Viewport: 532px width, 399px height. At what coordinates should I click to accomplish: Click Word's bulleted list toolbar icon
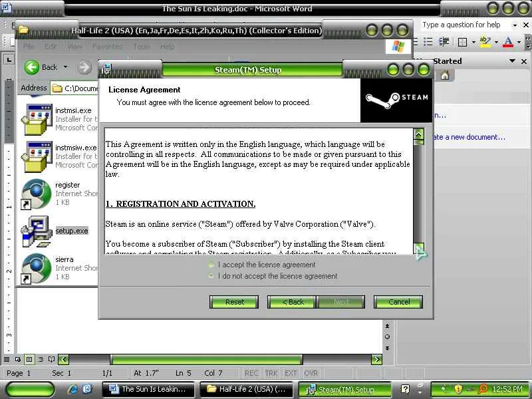[x=428, y=42]
